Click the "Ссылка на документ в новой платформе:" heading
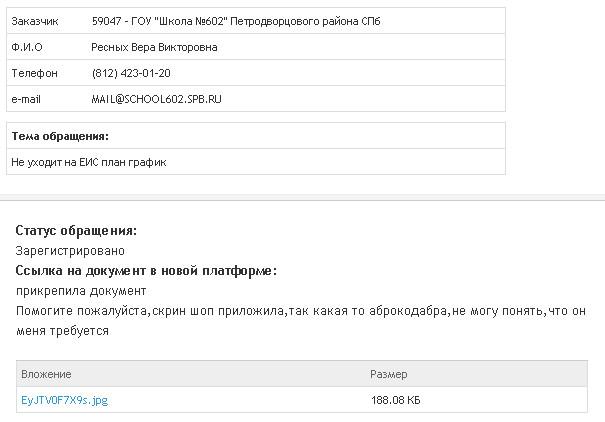This screenshot has height=422, width=605. (x=146, y=271)
